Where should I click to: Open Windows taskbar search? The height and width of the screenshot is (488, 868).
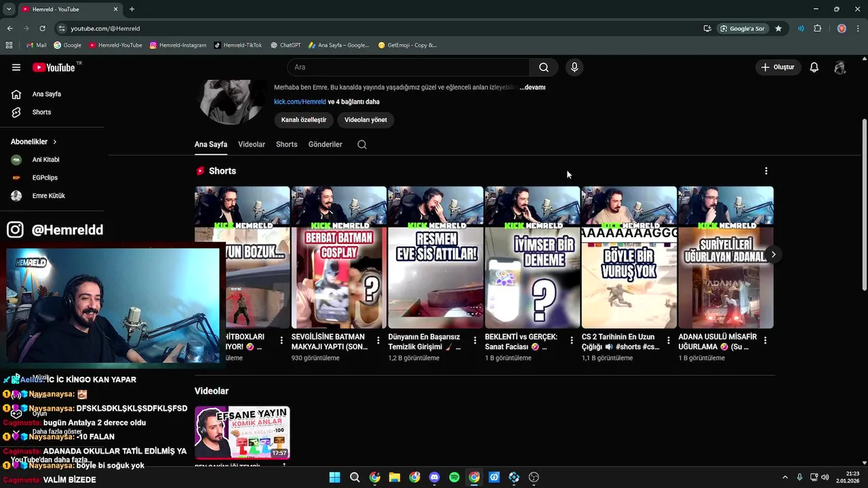[355, 477]
